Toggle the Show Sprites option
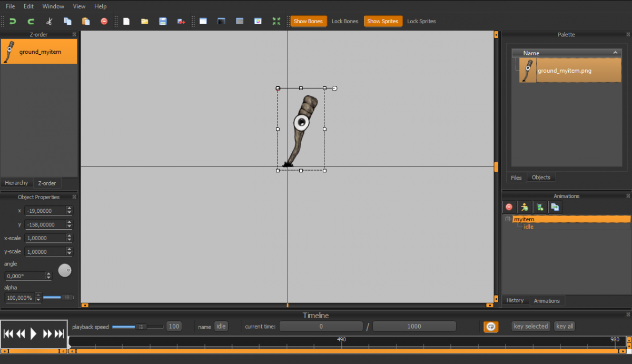Image resolution: width=632 pixels, height=364 pixels. click(x=383, y=22)
